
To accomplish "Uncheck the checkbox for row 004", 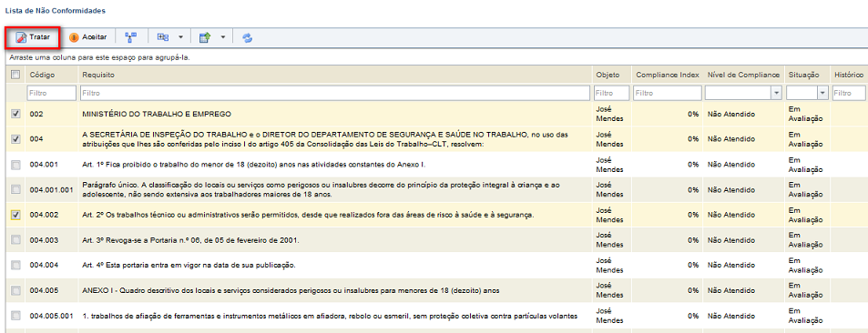I will click(x=15, y=139).
